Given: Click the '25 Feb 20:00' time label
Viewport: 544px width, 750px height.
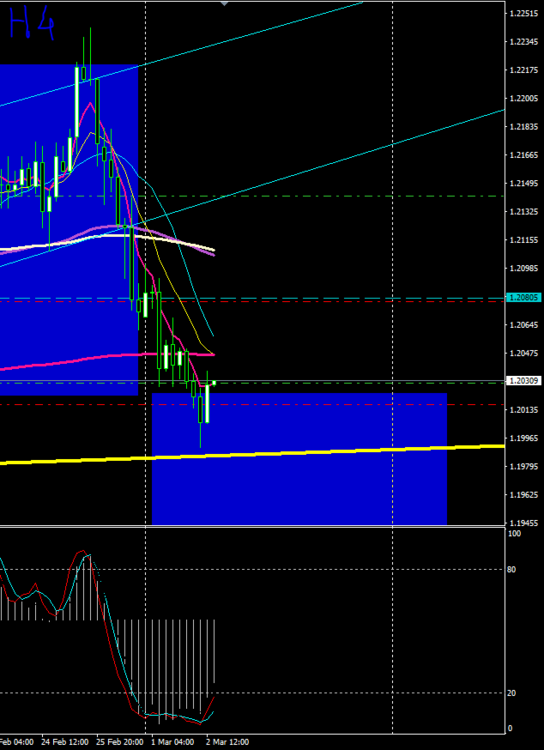Looking at the screenshot, I should coord(118,742).
